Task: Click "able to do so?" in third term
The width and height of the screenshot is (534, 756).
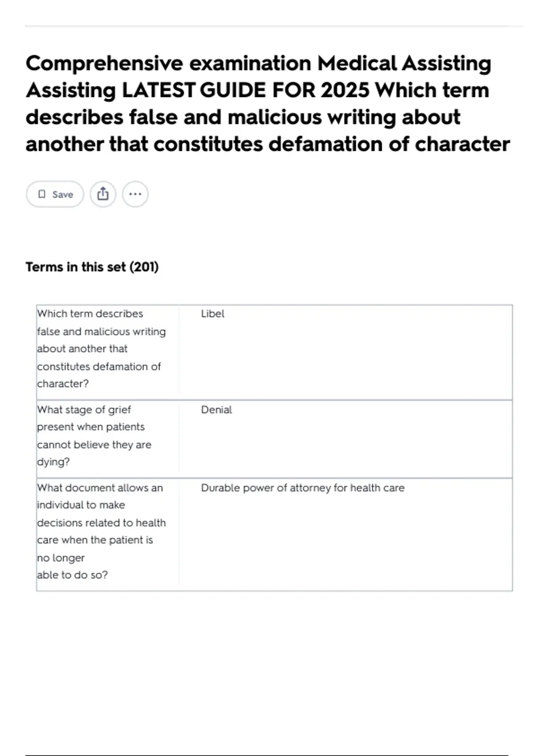Action: click(72, 575)
